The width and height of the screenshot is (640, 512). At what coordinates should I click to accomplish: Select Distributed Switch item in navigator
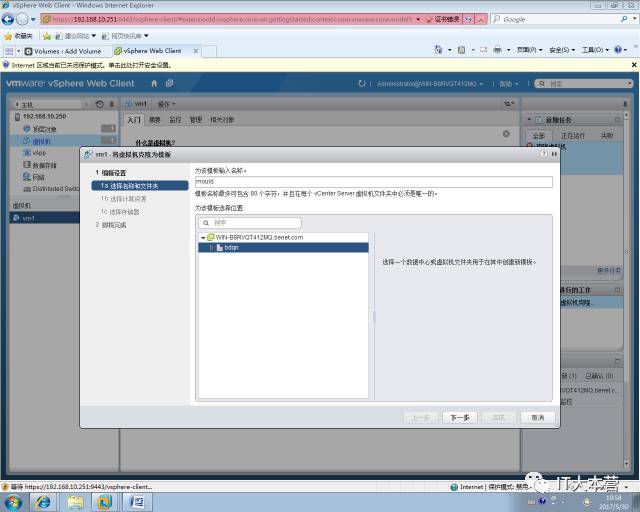coord(51,189)
